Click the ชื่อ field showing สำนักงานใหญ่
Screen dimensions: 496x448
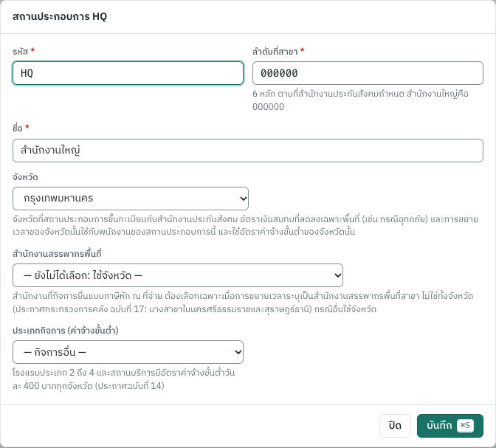point(248,151)
